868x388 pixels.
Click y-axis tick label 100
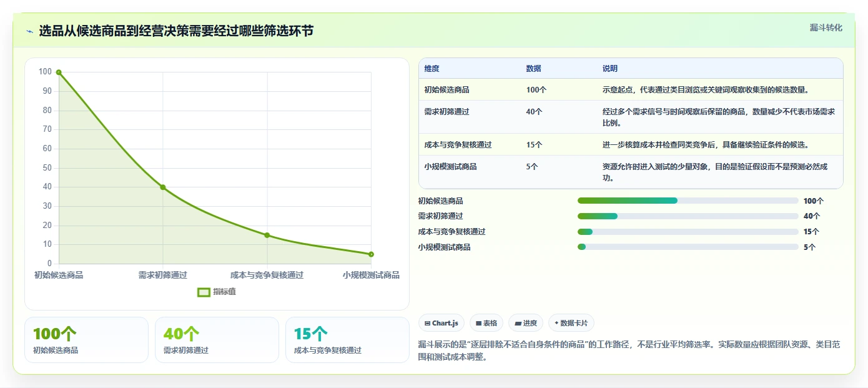coord(45,72)
